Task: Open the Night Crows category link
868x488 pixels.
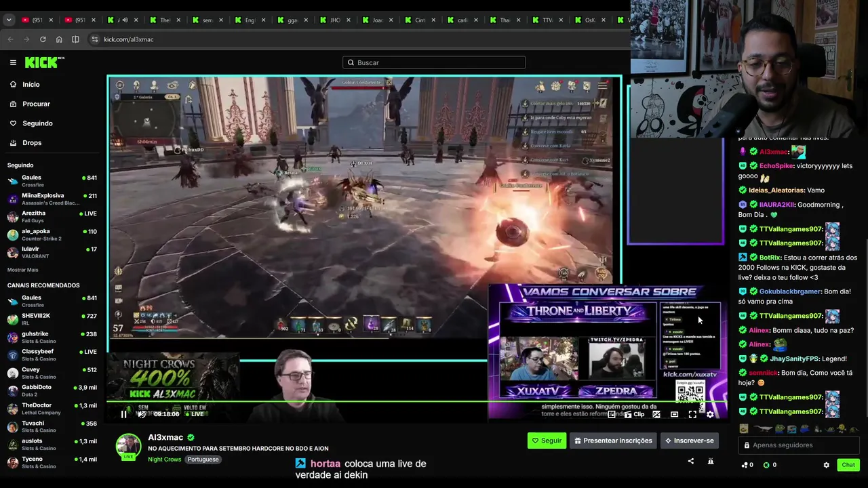Action: [165, 460]
